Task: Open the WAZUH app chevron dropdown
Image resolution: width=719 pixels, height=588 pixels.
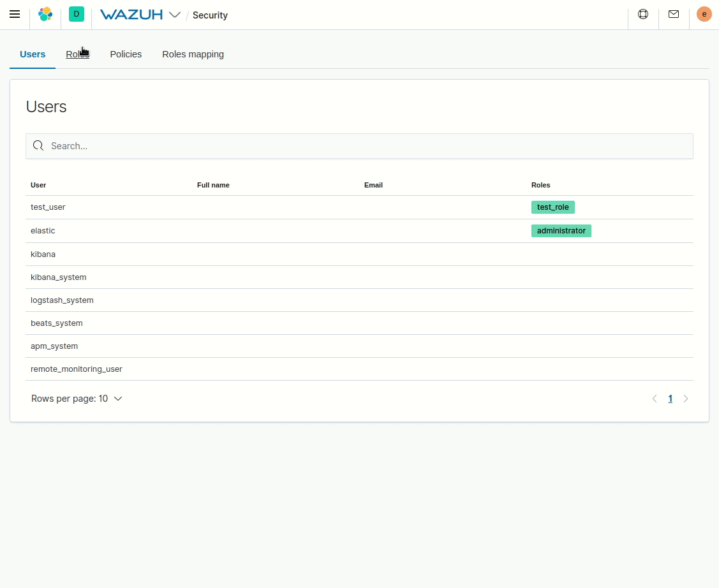Action: [x=175, y=14]
